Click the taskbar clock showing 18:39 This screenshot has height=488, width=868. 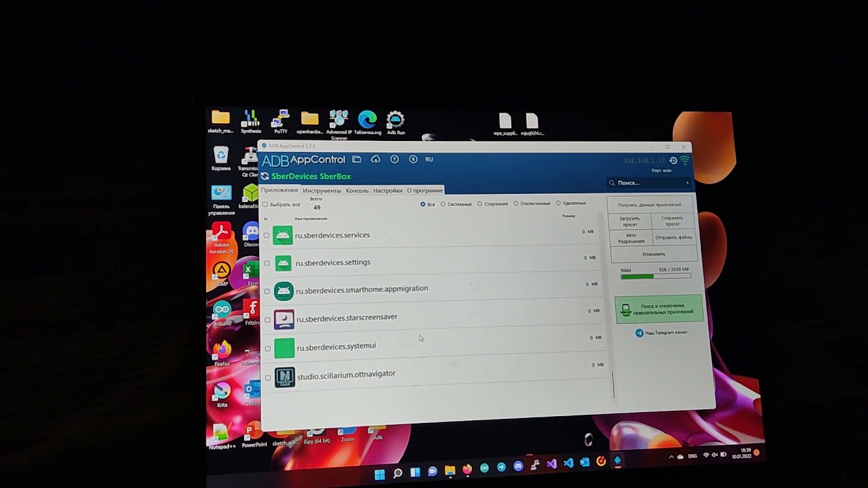pyautogui.click(x=746, y=451)
